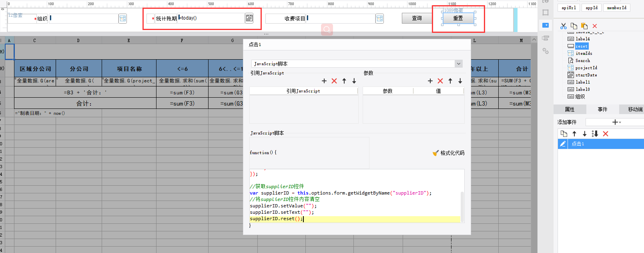Screen dimensions: 644x253
Task: Select startDate in the widget tree
Action: [586, 75]
